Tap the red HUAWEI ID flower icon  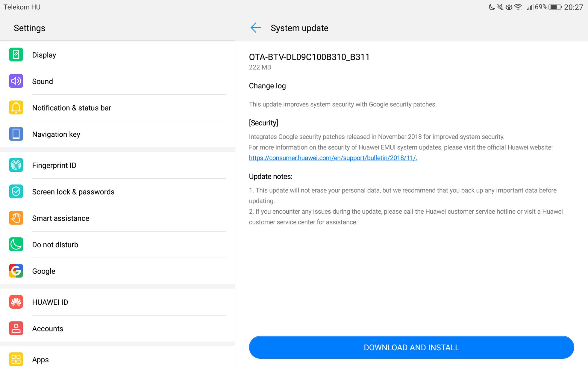[x=16, y=302]
